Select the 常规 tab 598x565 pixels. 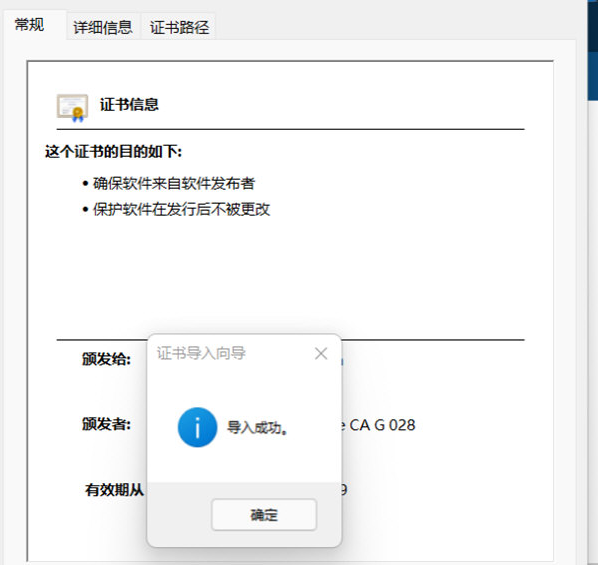click(x=29, y=25)
